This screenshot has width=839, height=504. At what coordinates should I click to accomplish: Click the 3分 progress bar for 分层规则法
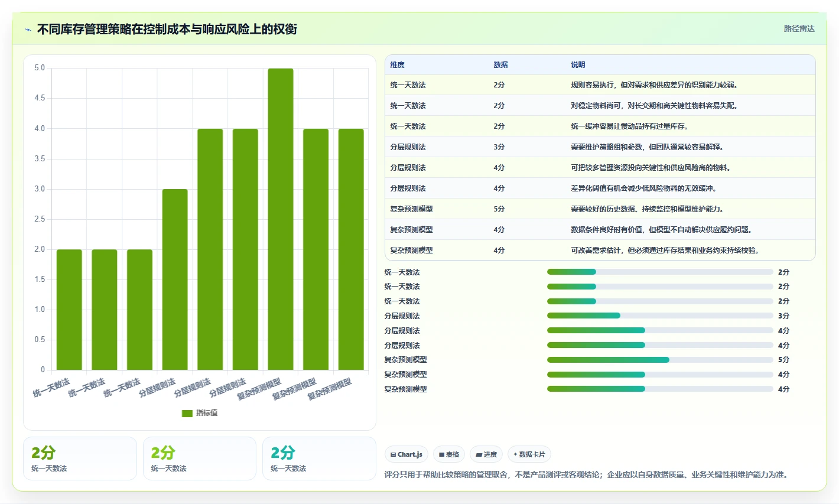pos(660,316)
